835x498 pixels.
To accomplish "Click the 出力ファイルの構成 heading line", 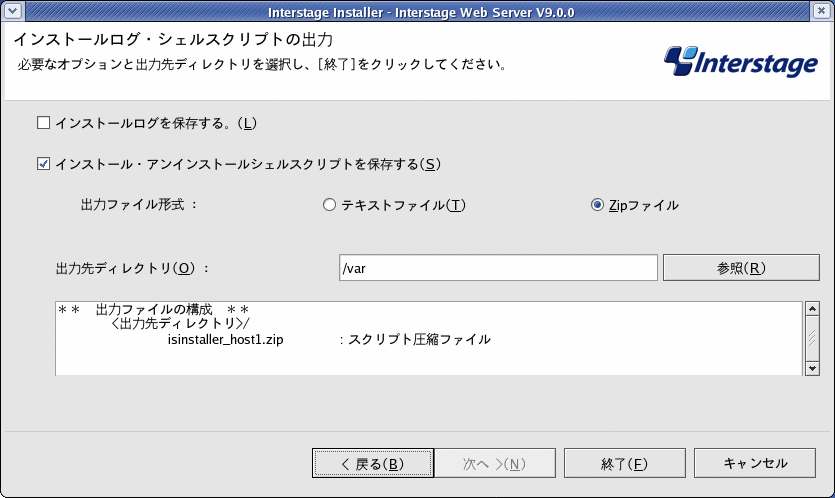I will click(153, 309).
